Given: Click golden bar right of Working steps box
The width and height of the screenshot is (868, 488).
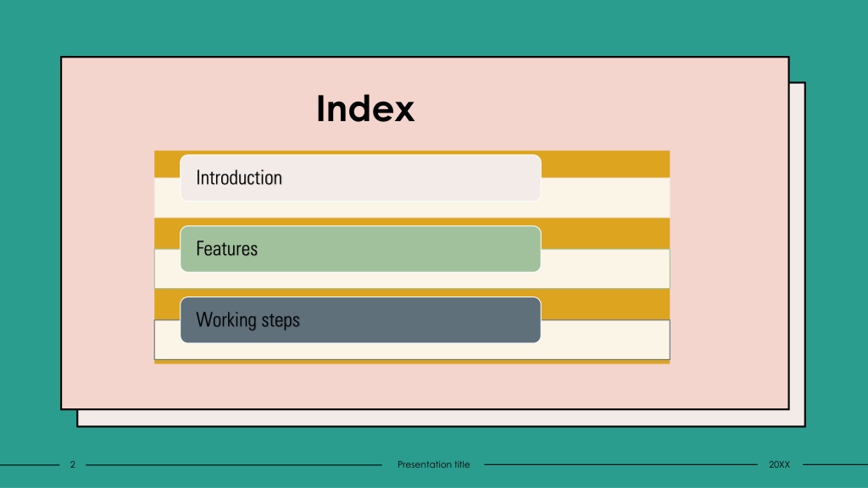Looking at the screenshot, I should 605,304.
